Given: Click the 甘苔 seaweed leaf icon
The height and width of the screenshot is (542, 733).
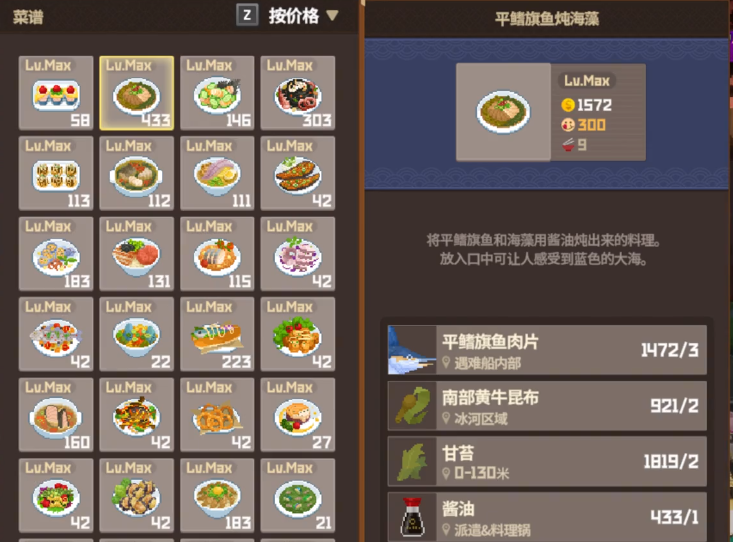Looking at the screenshot, I should (x=412, y=461).
